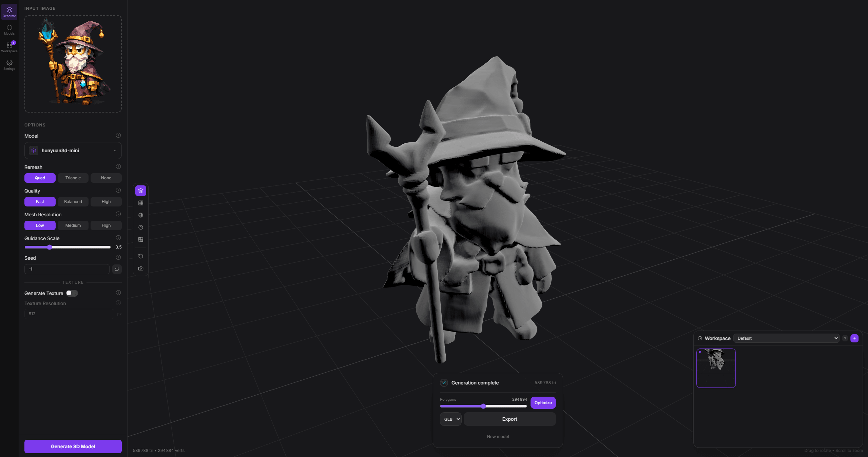Select the wizard thumbnail in the Workspace panel

716,368
